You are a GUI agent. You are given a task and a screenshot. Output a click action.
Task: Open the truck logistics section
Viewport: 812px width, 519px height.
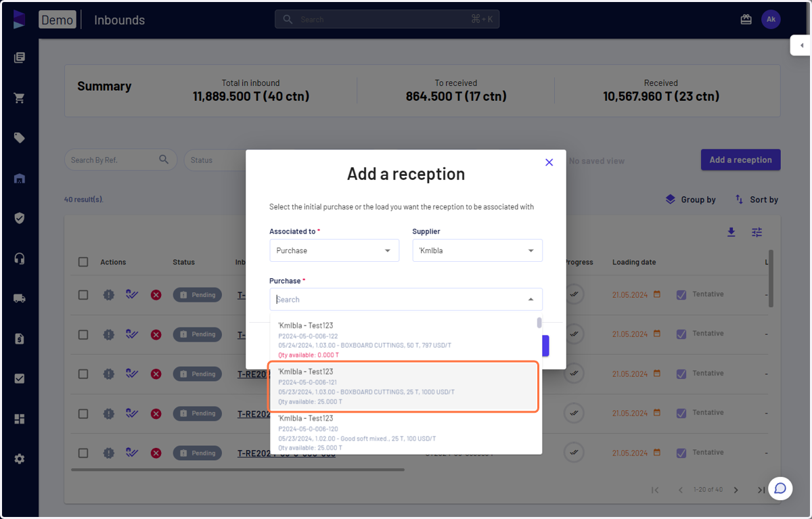(x=19, y=298)
